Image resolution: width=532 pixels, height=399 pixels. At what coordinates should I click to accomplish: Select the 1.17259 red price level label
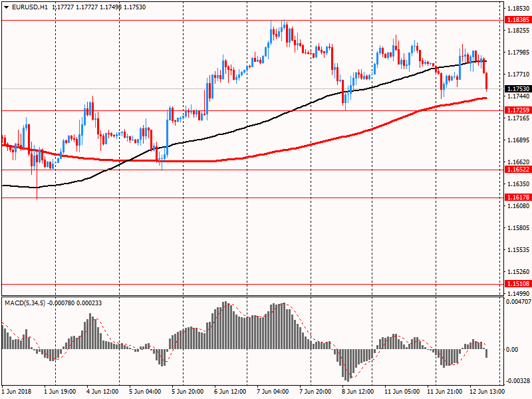518,110
